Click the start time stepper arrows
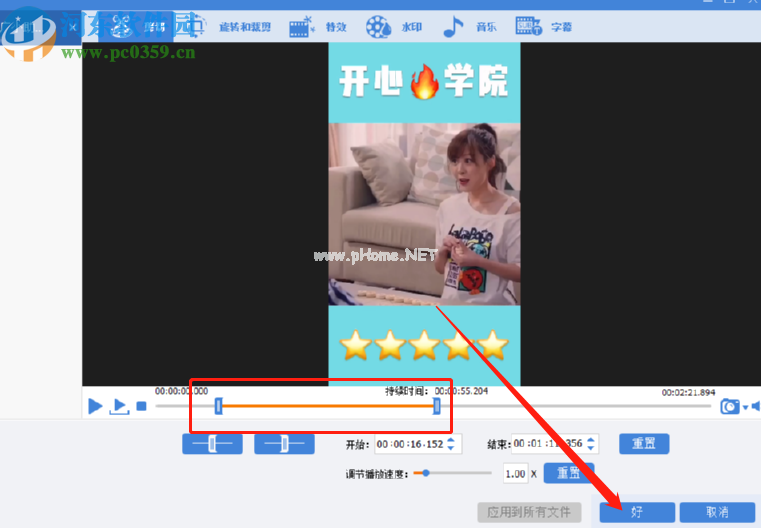This screenshot has width=761, height=528. 450,444
